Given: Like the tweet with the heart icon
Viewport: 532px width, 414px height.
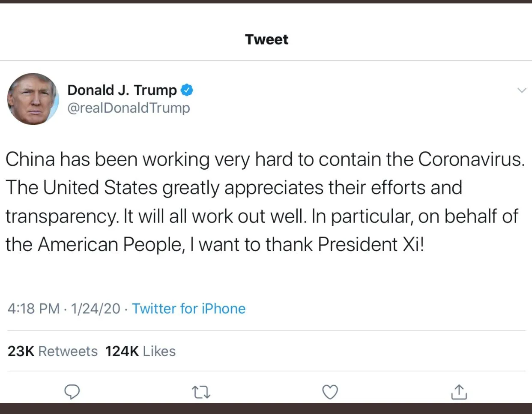Looking at the screenshot, I should pos(330,392).
